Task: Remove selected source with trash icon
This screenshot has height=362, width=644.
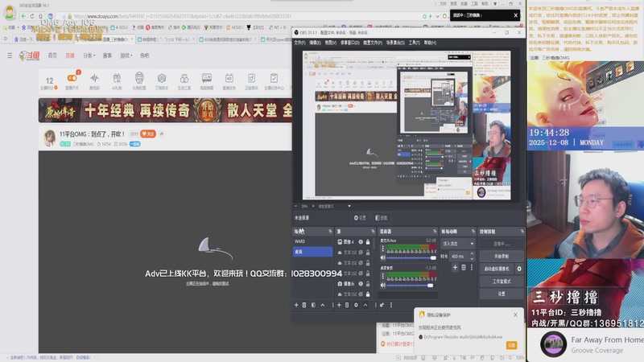Action: click(x=347, y=305)
